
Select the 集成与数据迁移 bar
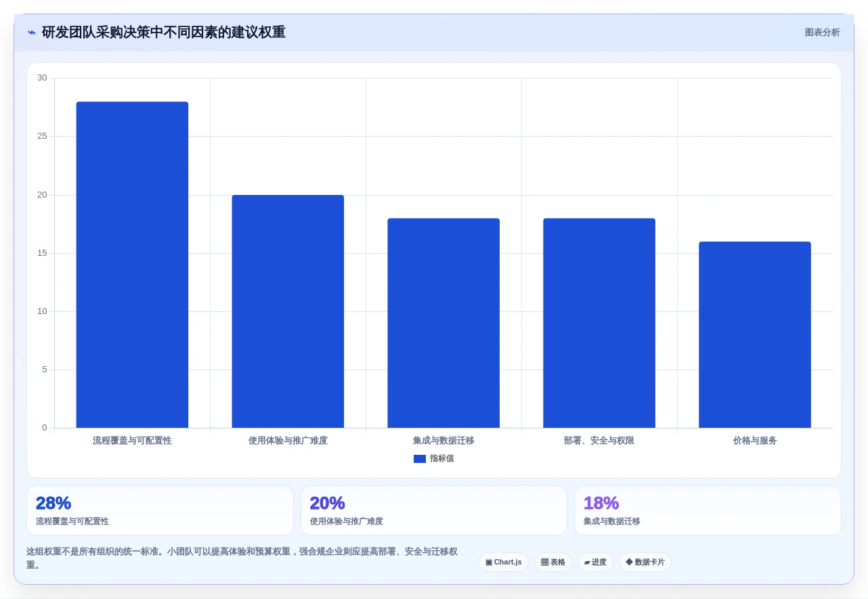tap(443, 323)
